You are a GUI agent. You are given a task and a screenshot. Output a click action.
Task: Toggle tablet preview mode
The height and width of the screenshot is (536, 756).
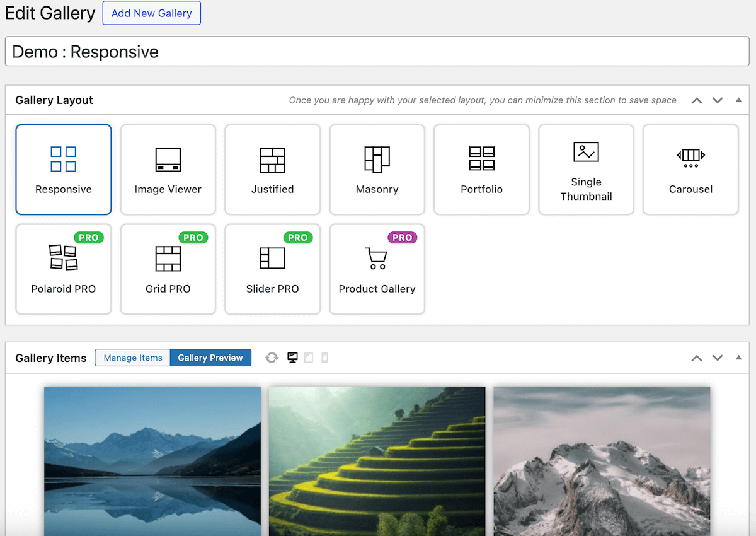tap(309, 358)
